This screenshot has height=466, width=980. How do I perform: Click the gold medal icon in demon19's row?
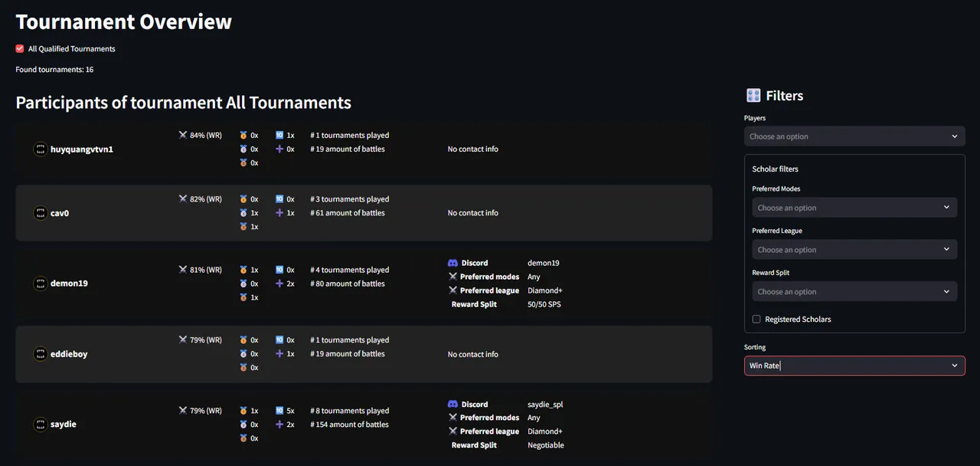[x=243, y=270]
